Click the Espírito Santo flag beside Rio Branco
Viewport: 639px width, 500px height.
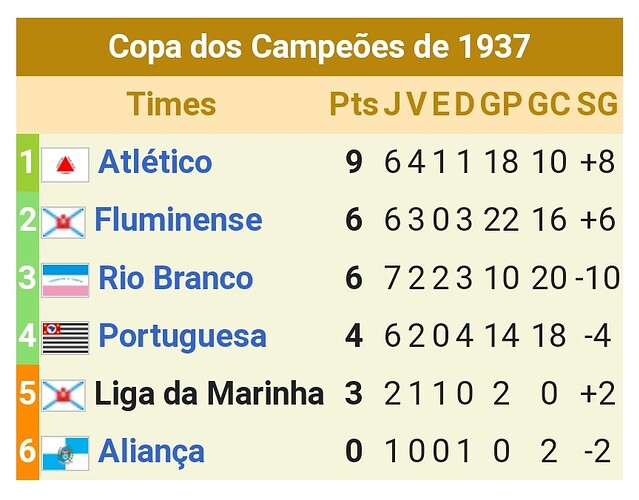(65, 280)
